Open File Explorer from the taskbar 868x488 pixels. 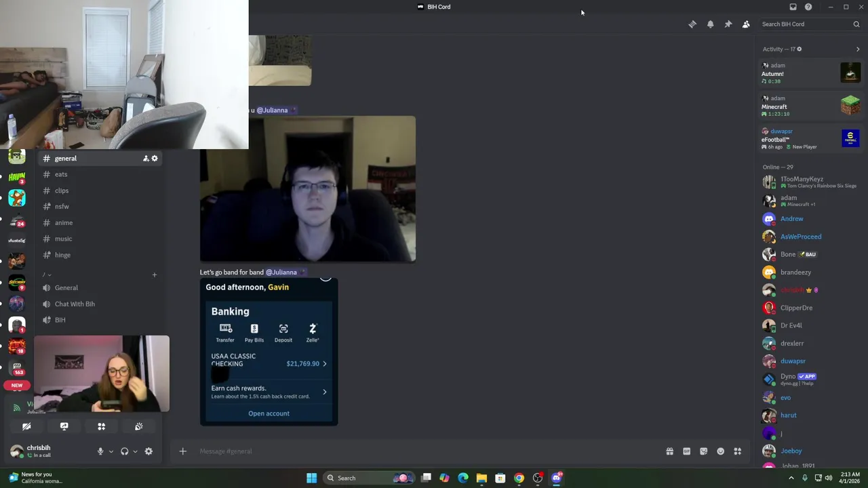coord(481,478)
